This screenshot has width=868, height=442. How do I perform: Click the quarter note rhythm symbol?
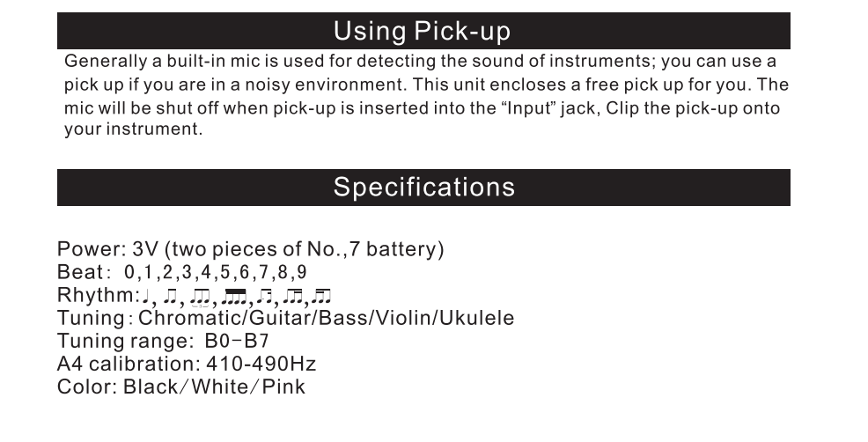coord(145,298)
